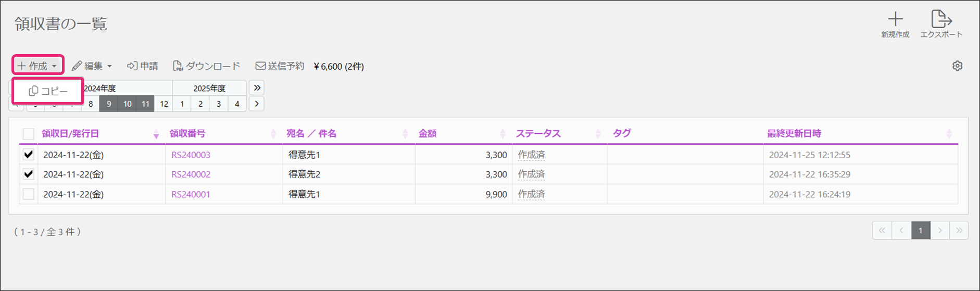Go to next month with the single chevron
Viewport: 980px width, 291px height.
tap(256, 104)
